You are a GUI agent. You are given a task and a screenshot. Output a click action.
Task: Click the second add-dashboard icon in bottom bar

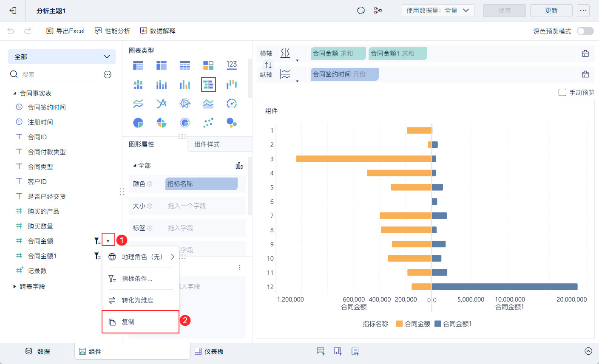338,351
